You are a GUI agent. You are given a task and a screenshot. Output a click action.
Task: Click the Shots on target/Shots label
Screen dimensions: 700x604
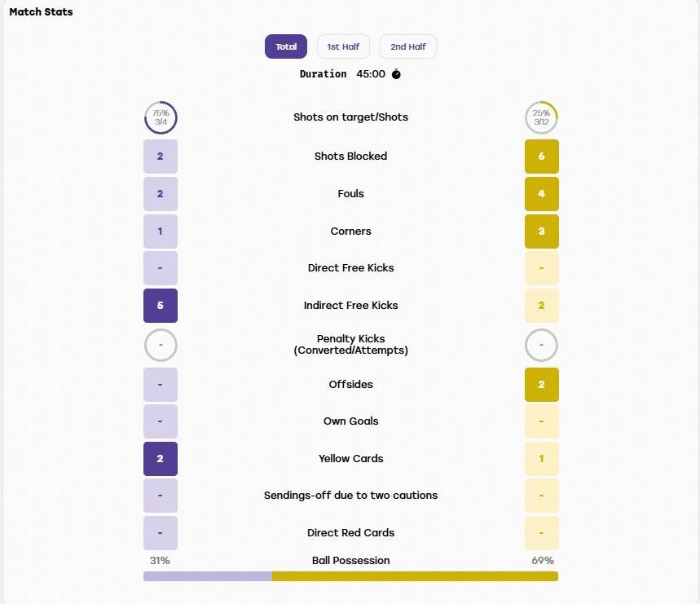(351, 117)
